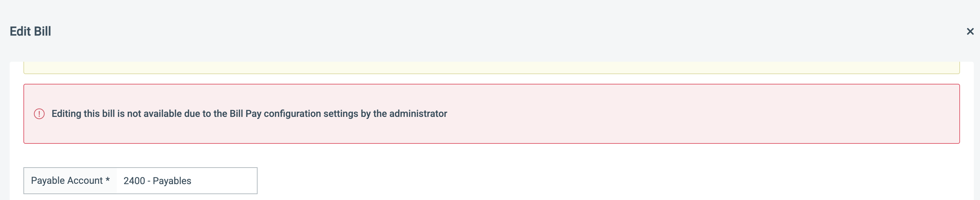Close the Edit Bill dialog

tap(970, 31)
